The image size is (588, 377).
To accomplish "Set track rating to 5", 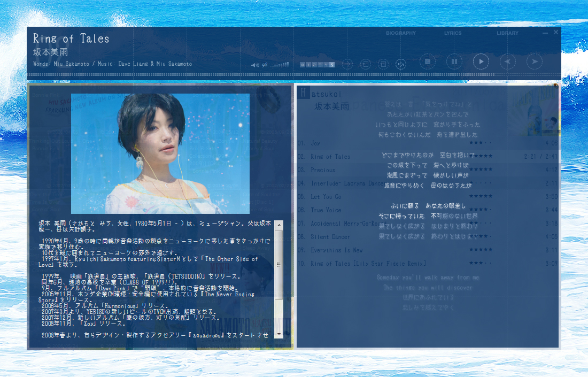I will 332,65.
